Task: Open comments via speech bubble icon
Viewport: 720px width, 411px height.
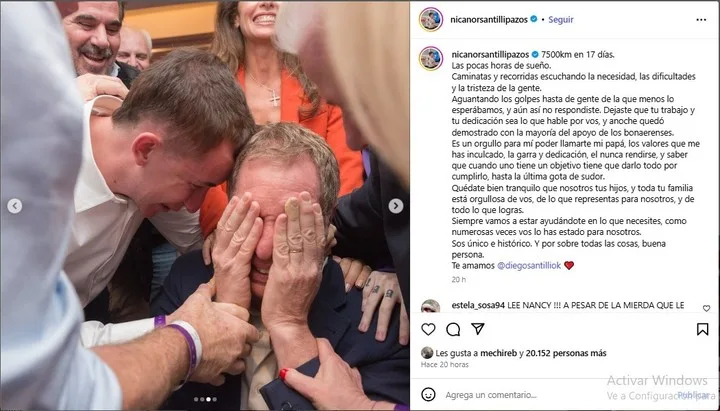Action: pos(453,329)
